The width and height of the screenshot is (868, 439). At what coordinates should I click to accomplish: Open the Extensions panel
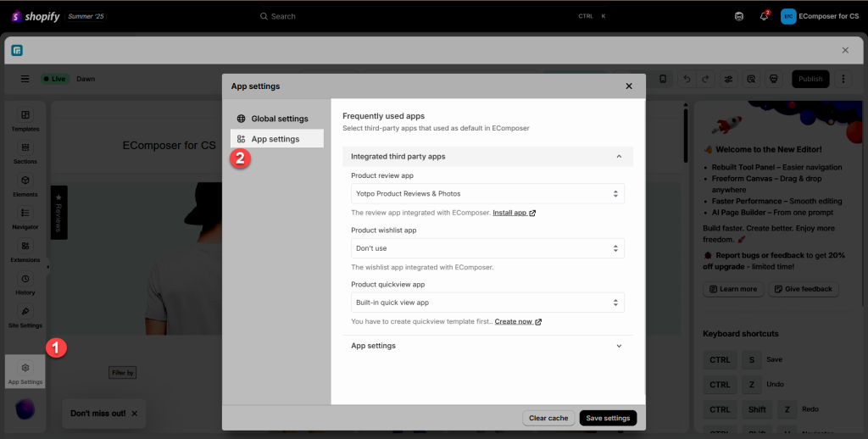click(x=25, y=250)
